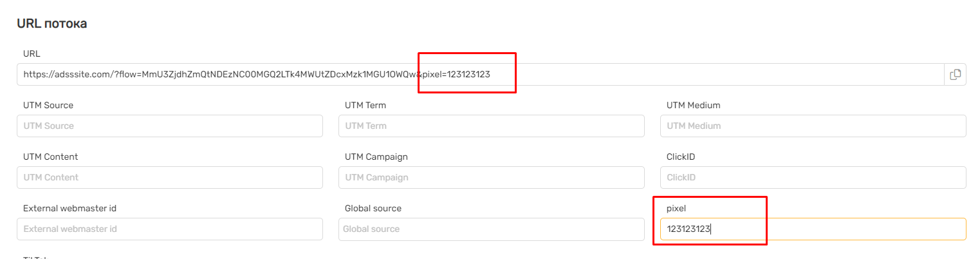Focus the UTM Term input field

pos(491,126)
